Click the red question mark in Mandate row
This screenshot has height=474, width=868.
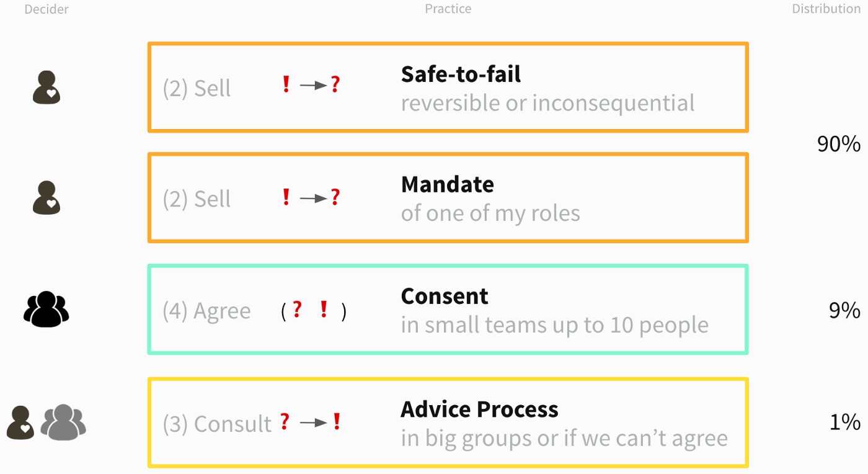tap(335, 197)
